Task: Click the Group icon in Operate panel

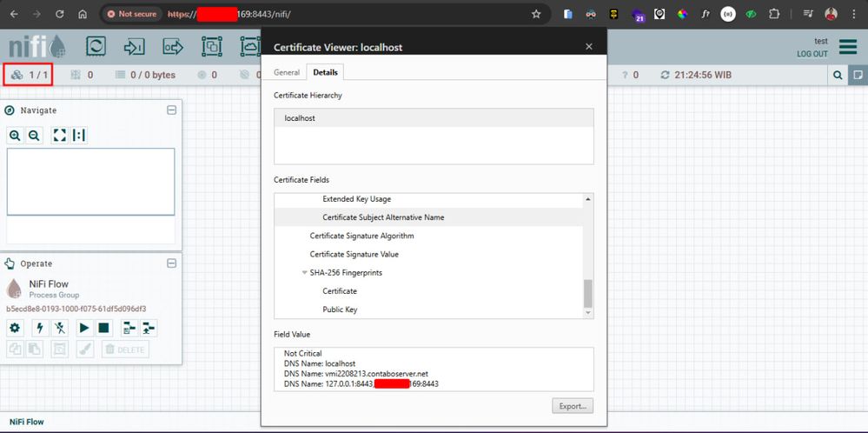Action: 60,349
